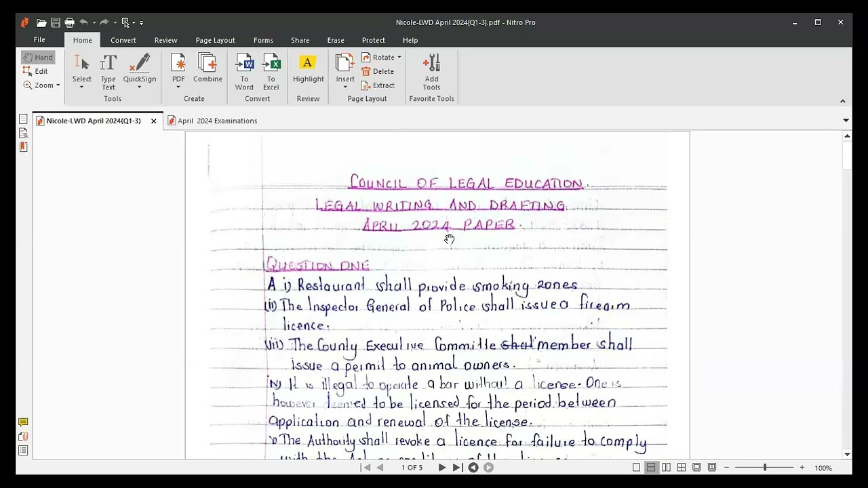This screenshot has width=868, height=488.
Task: Go to the next page
Action: pyautogui.click(x=442, y=468)
